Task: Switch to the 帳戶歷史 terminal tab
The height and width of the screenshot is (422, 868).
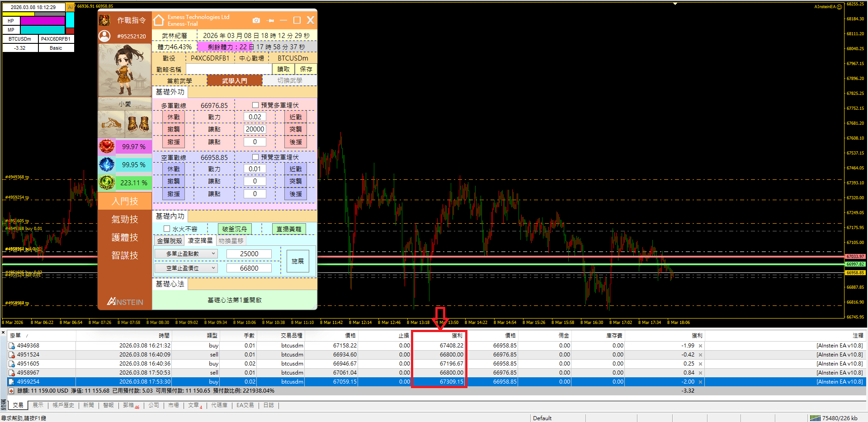Action: [63, 405]
